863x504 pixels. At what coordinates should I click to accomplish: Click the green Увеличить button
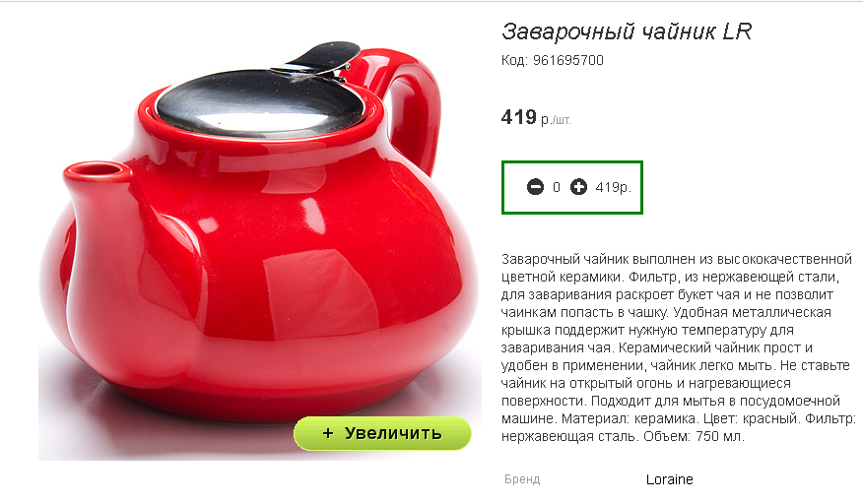382,433
